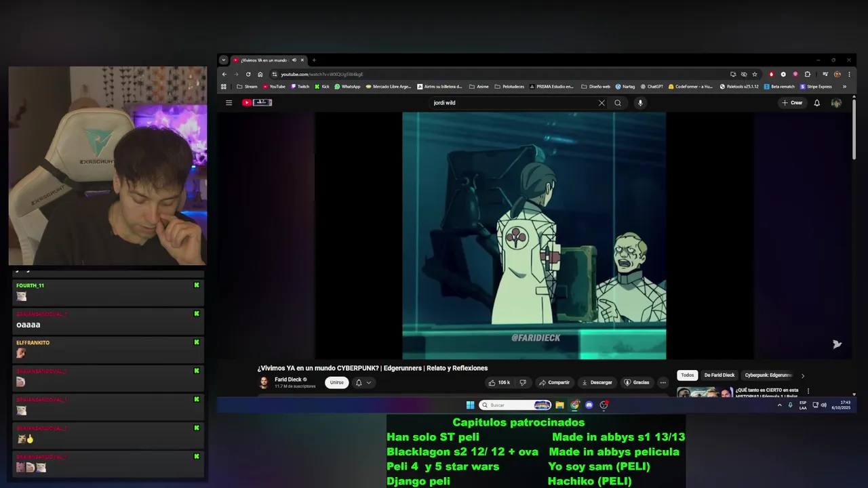Open the Diseño web bookmark folder
Image resolution: width=868 pixels, height=488 pixels.
(595, 87)
